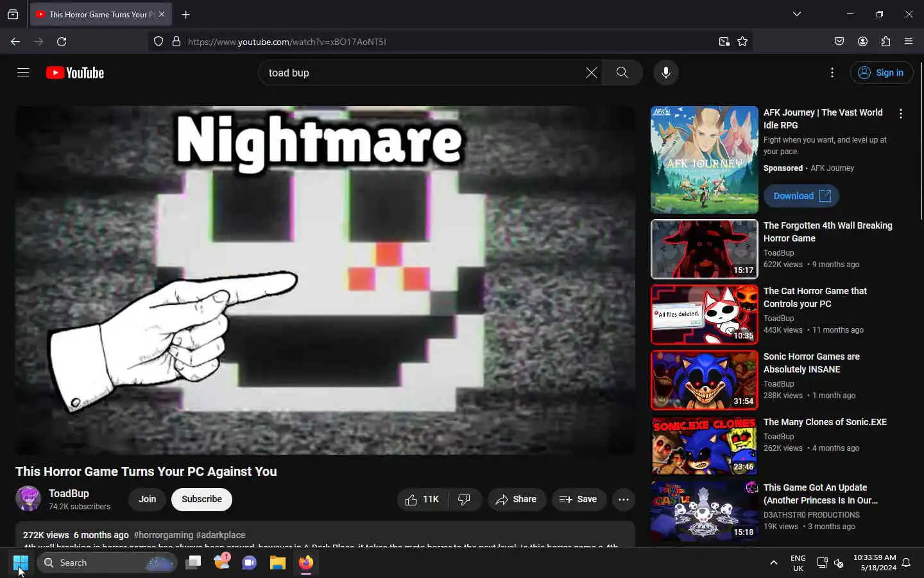The height and width of the screenshot is (578, 924).
Task: Dislike the video with thumbs down
Action: (465, 500)
